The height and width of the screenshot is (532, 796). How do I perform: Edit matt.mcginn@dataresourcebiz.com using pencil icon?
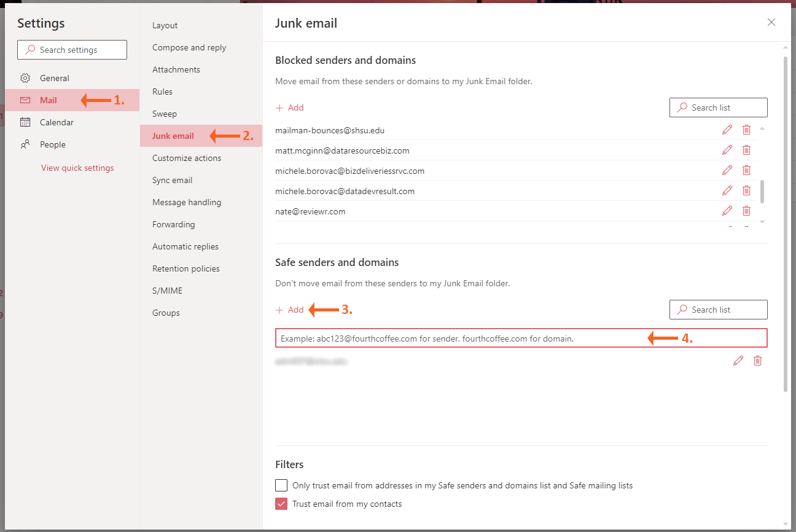click(x=727, y=150)
